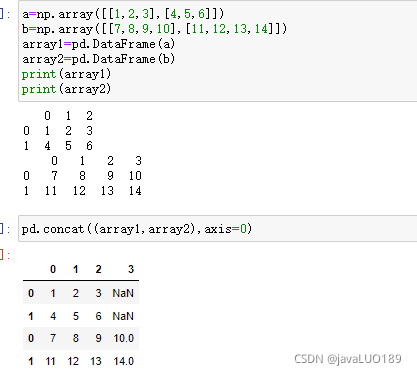
Task: Click the printed array2 text output
Action: coord(83,176)
